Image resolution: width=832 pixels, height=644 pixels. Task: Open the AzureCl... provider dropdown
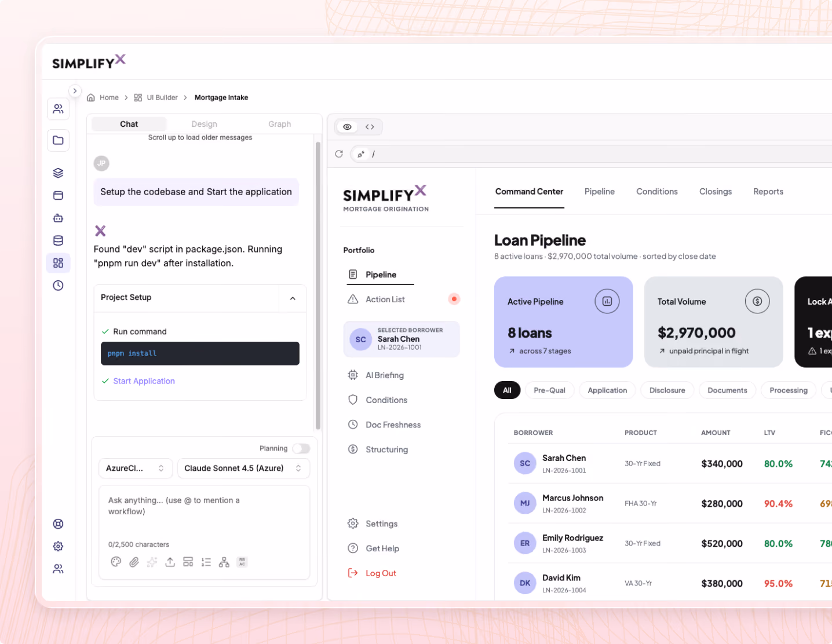tap(136, 469)
